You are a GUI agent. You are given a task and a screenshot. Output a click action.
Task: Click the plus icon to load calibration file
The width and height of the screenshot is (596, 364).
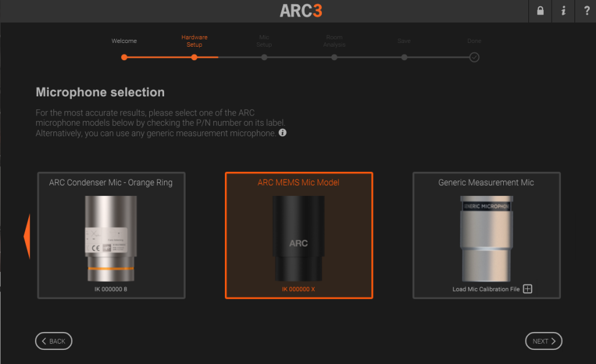[528, 289]
